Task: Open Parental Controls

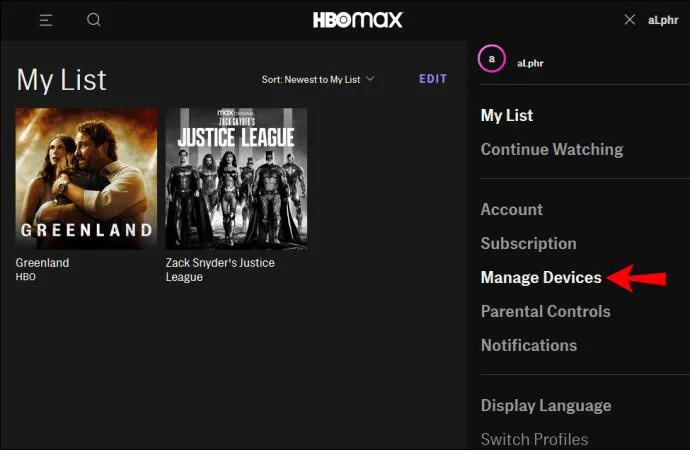Action: (x=545, y=311)
